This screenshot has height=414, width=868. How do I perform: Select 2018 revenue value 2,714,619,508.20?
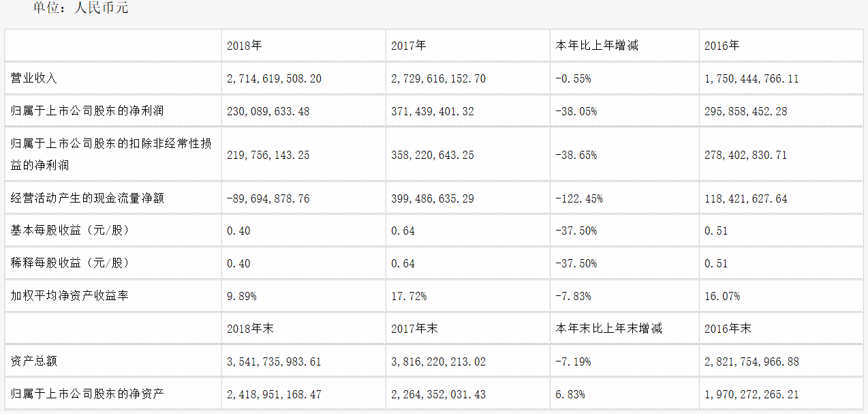click(x=274, y=78)
